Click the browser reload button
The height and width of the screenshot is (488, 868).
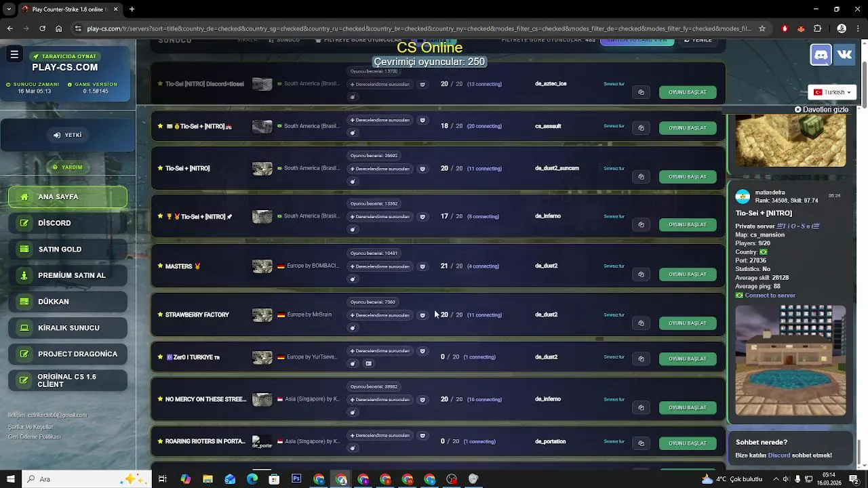click(x=42, y=28)
